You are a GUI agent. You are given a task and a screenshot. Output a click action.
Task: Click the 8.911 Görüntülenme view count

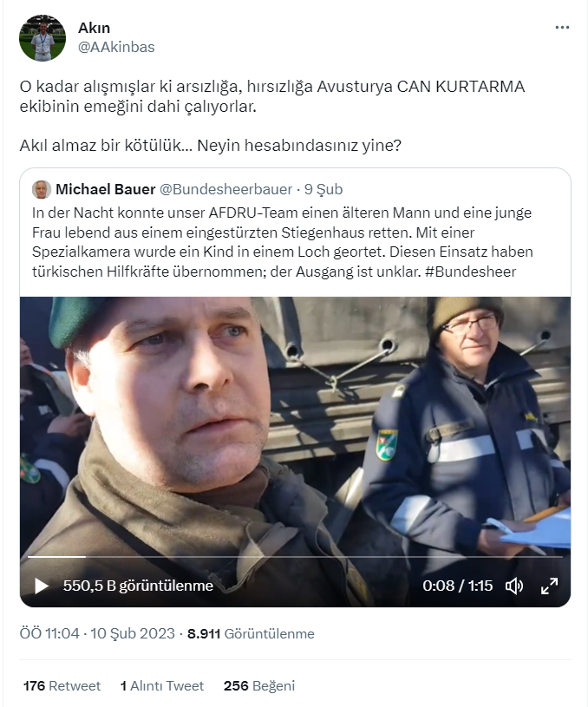tap(251, 633)
